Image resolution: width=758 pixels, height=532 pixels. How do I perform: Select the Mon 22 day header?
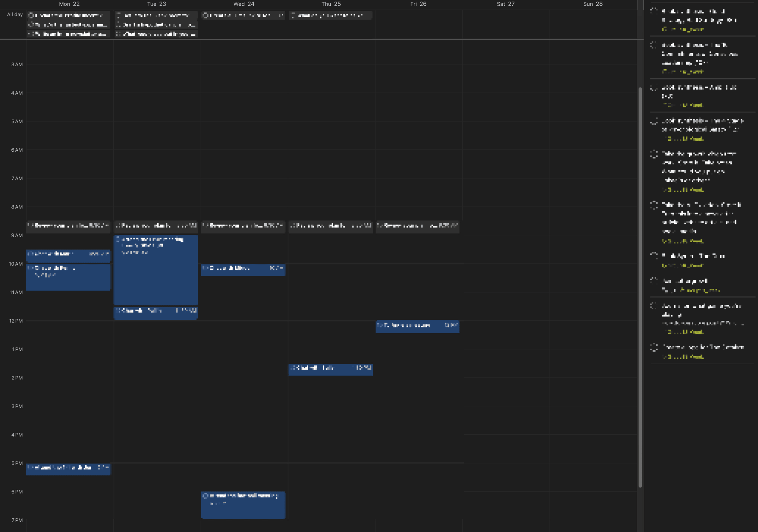69,4
